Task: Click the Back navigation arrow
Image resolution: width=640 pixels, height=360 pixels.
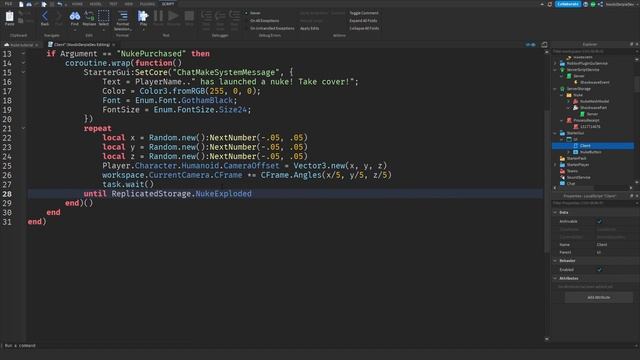Action: (45, 17)
